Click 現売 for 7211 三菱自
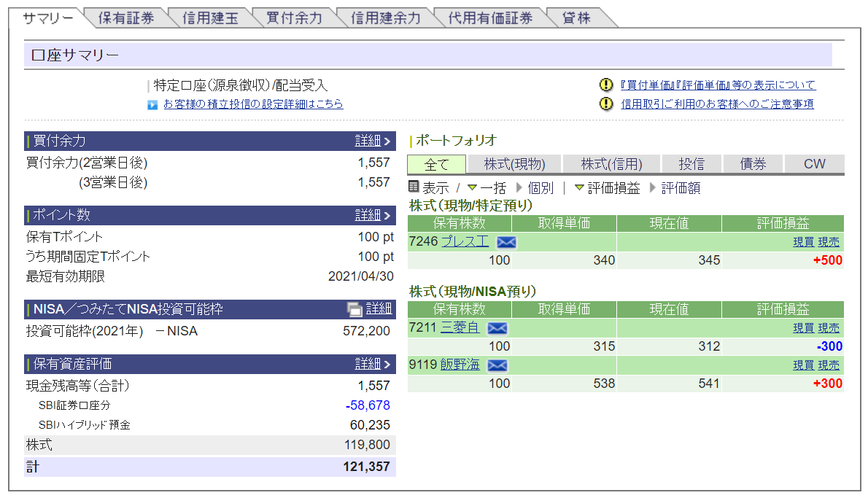The height and width of the screenshot is (498, 868). tap(829, 328)
